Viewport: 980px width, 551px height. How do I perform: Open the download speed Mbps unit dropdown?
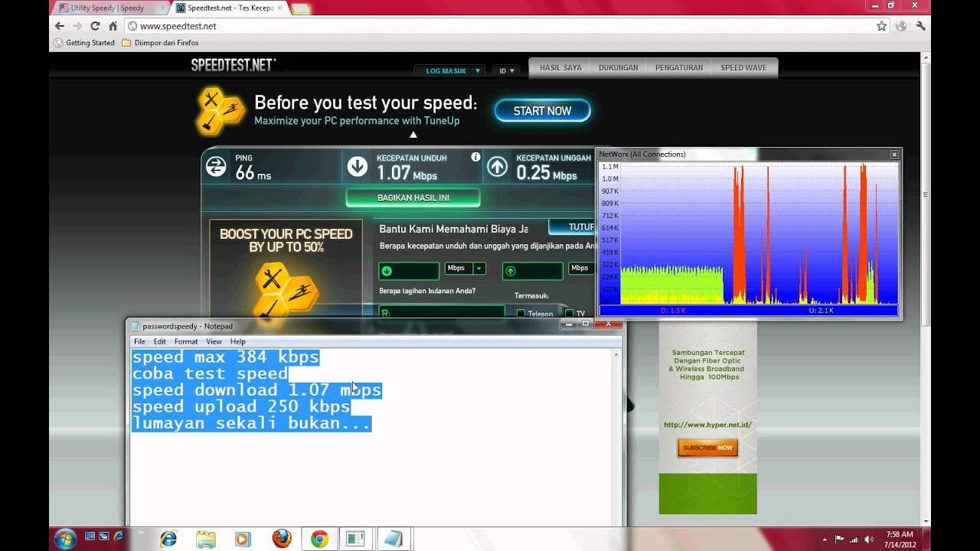479,269
